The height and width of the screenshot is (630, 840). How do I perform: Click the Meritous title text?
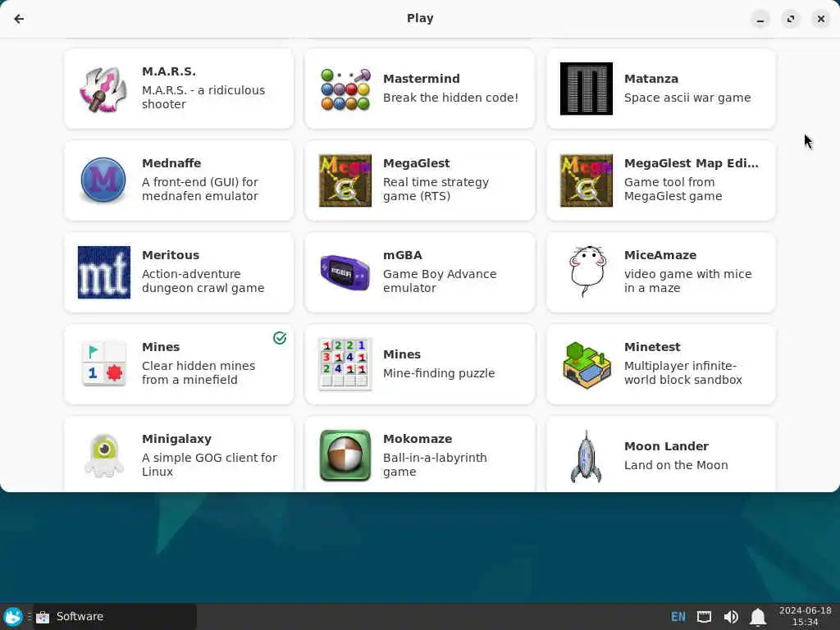tap(171, 255)
